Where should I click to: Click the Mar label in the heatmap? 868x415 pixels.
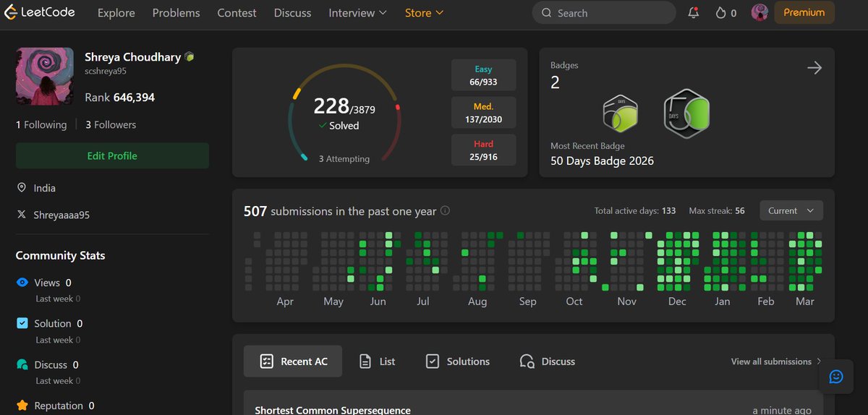[x=805, y=301]
